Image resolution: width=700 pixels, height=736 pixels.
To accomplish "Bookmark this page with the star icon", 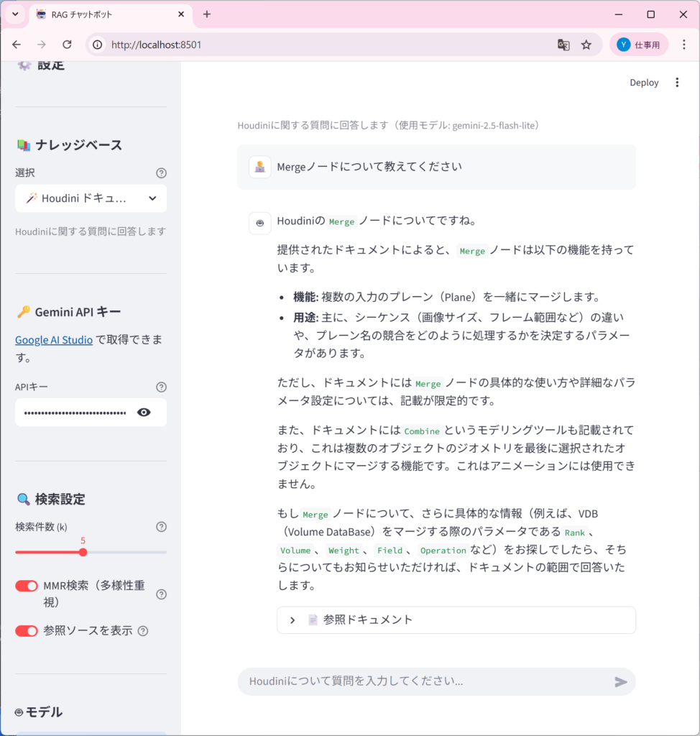I will (586, 45).
